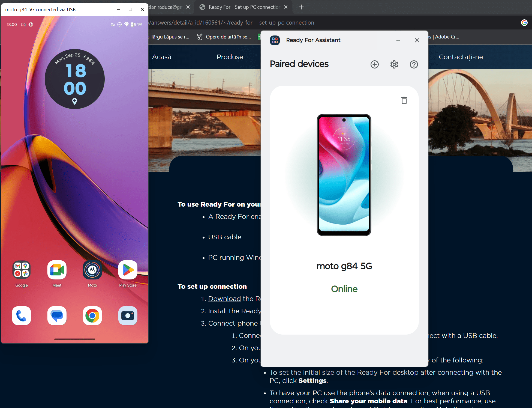Open the Produse menu item
The height and width of the screenshot is (408, 532).
coord(230,57)
